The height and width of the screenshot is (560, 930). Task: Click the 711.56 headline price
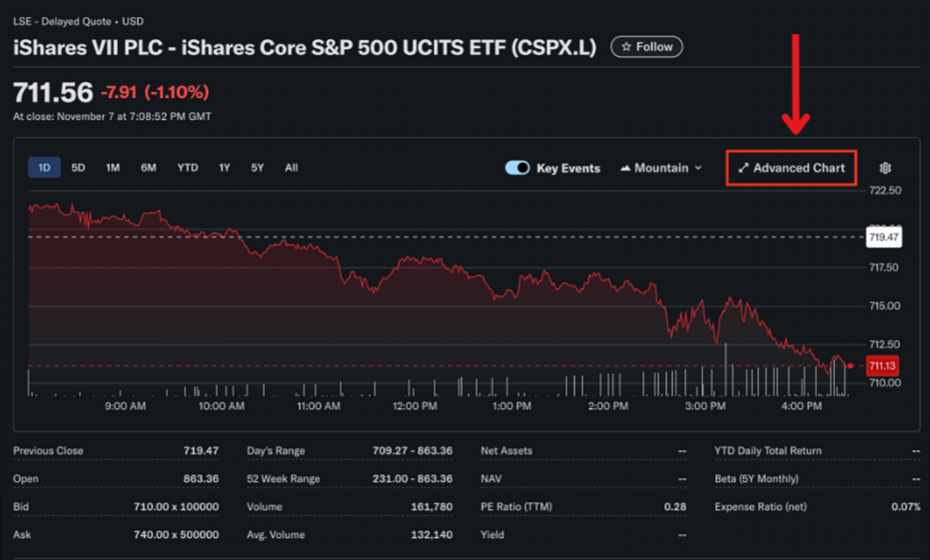[x=53, y=93]
